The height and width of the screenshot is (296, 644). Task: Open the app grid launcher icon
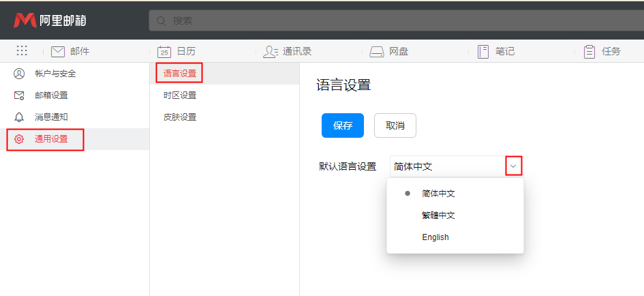(x=22, y=51)
